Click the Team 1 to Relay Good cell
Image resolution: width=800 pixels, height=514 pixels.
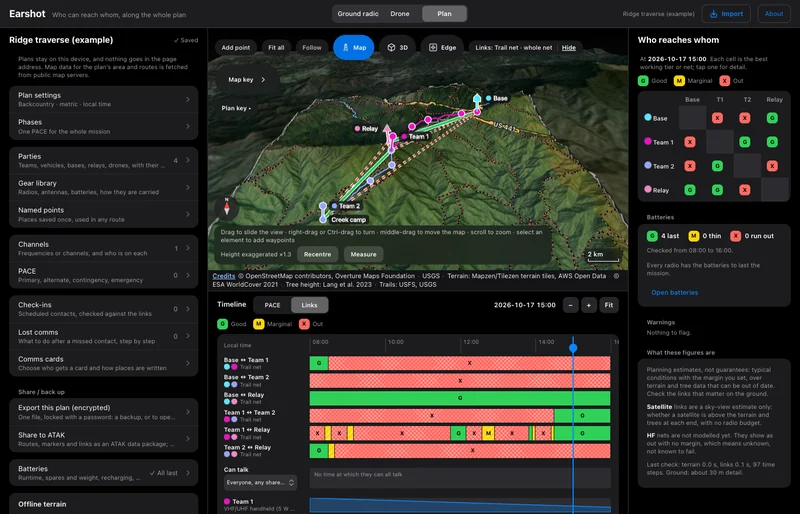tap(772, 142)
